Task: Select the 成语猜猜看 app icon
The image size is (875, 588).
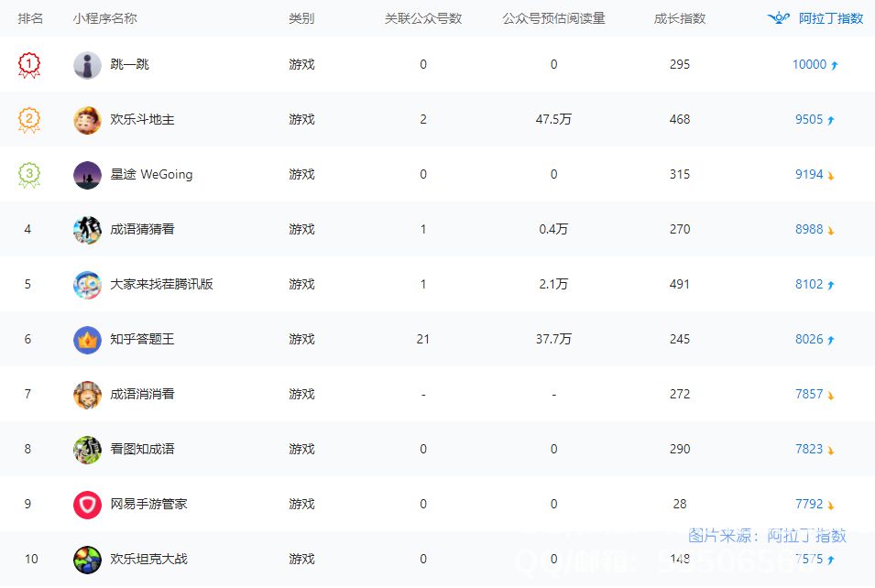Action: point(88,230)
